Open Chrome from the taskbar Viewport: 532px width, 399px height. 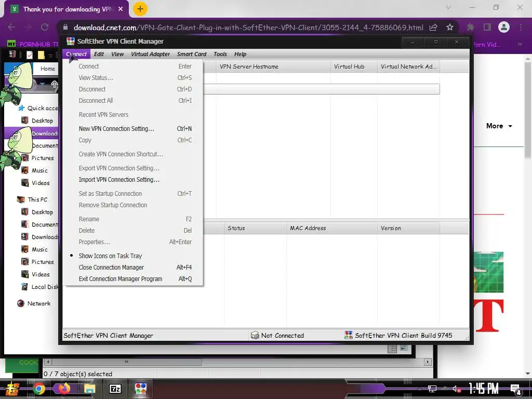pos(39,389)
